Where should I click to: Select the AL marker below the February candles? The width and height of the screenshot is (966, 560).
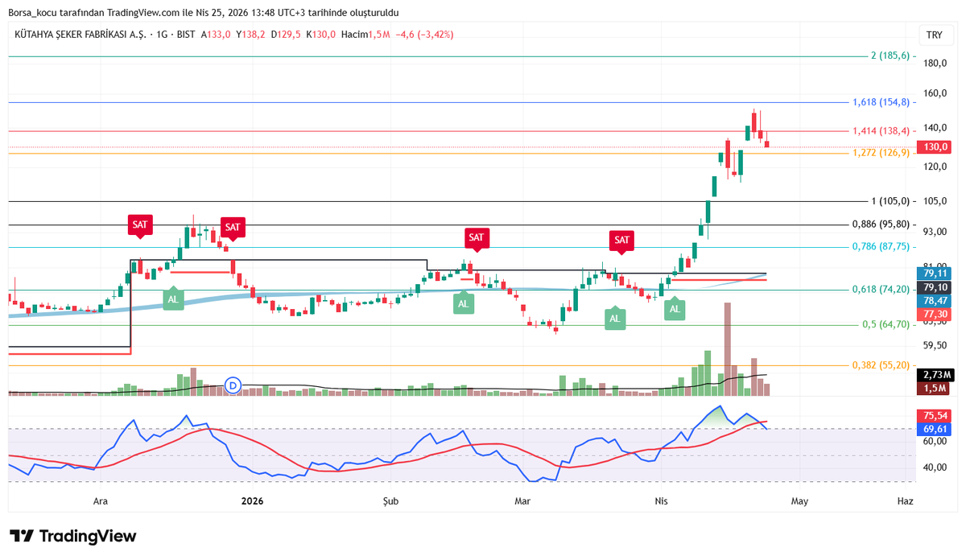coord(463,303)
